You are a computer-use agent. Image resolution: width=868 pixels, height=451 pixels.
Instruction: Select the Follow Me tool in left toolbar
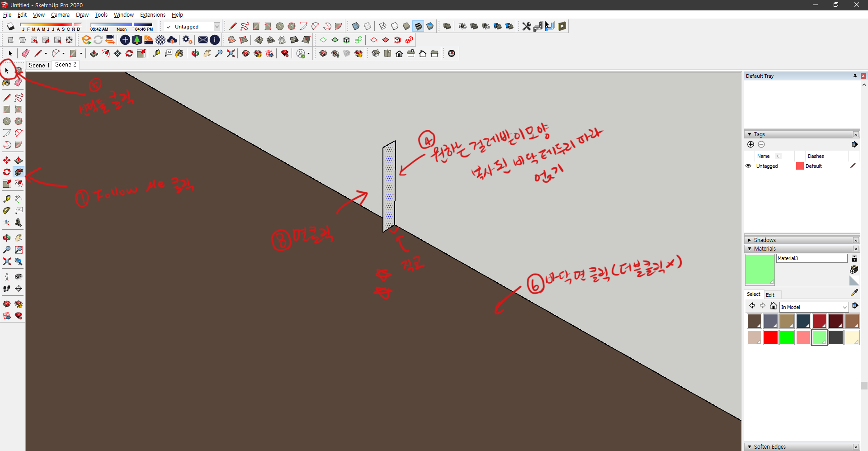coord(19,172)
